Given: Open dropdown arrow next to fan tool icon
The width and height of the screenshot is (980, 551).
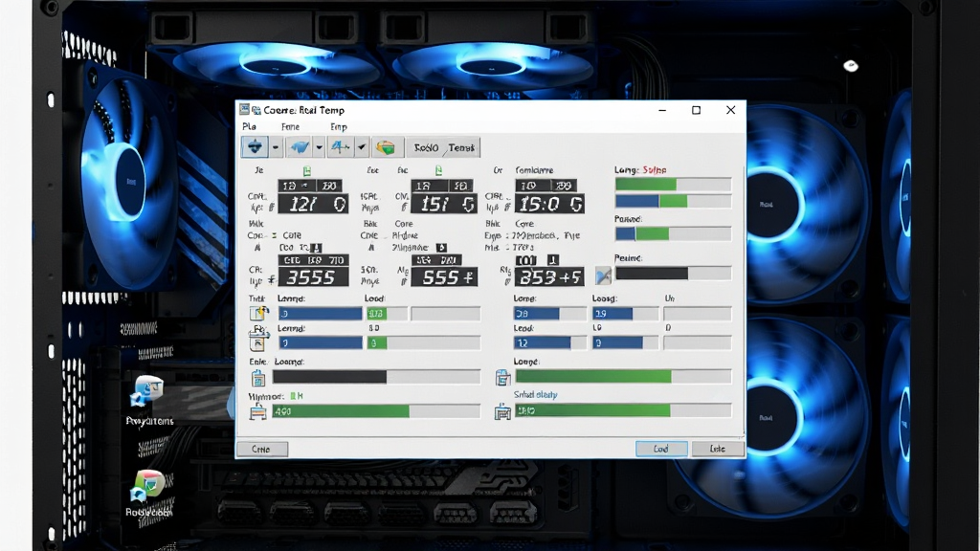Looking at the screenshot, I should pos(275,148).
